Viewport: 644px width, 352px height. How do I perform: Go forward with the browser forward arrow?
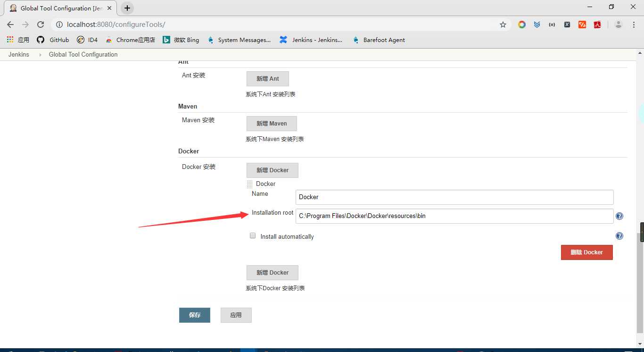(25, 25)
